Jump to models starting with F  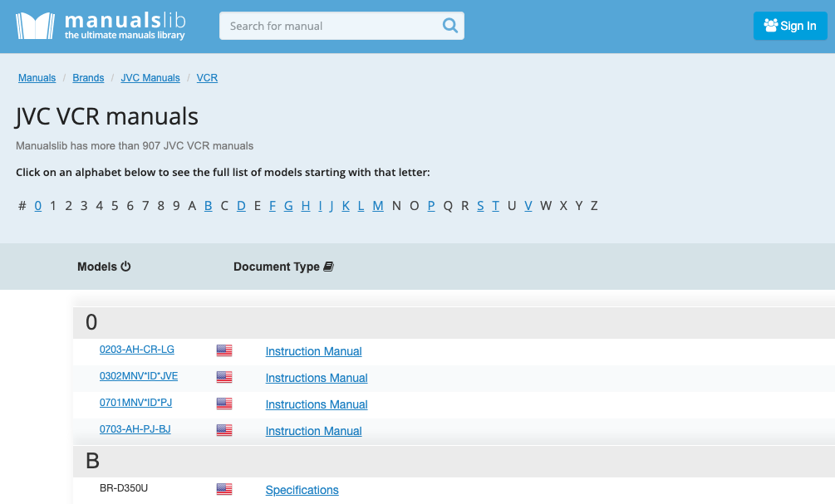coord(273,205)
